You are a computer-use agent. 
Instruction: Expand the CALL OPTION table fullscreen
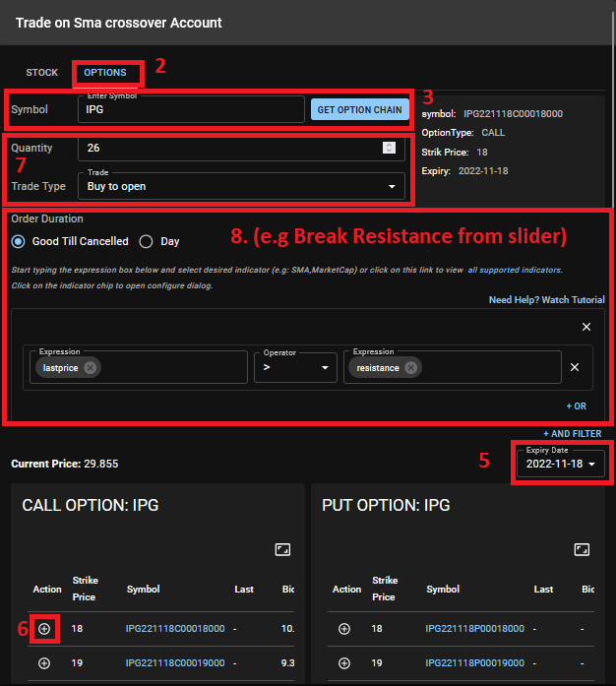click(281, 549)
